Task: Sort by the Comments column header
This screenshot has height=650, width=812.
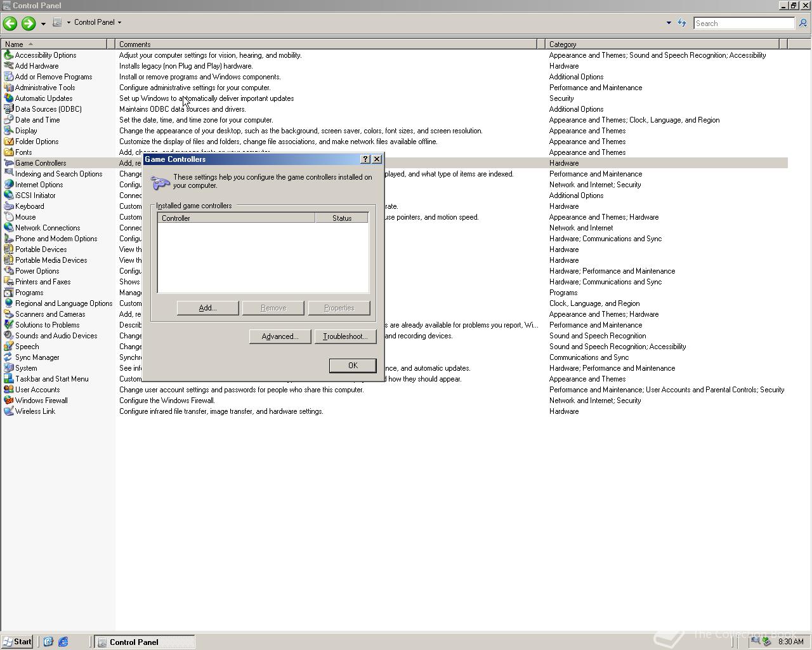Action: (326, 44)
